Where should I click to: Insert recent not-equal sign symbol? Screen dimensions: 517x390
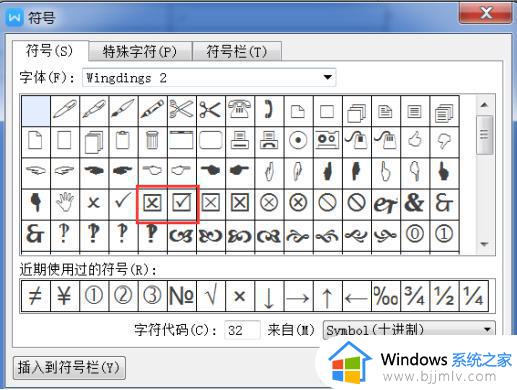[36, 296]
